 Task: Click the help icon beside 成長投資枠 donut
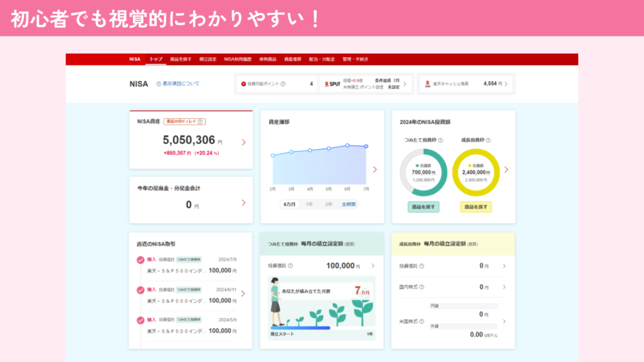tap(488, 141)
